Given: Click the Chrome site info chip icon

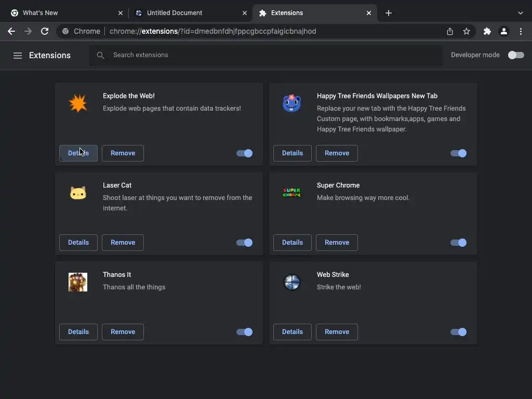Looking at the screenshot, I should tap(65, 31).
